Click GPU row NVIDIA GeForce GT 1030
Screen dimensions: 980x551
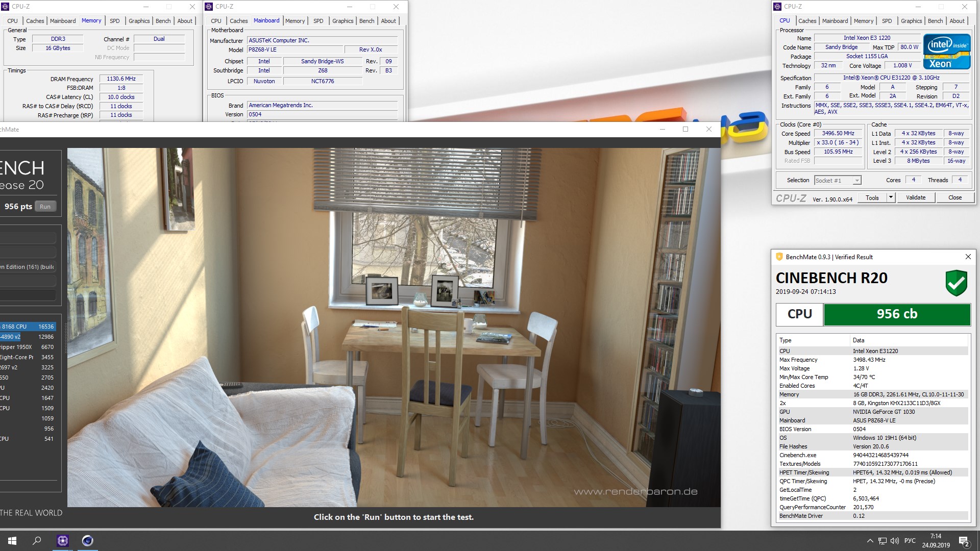(x=872, y=412)
